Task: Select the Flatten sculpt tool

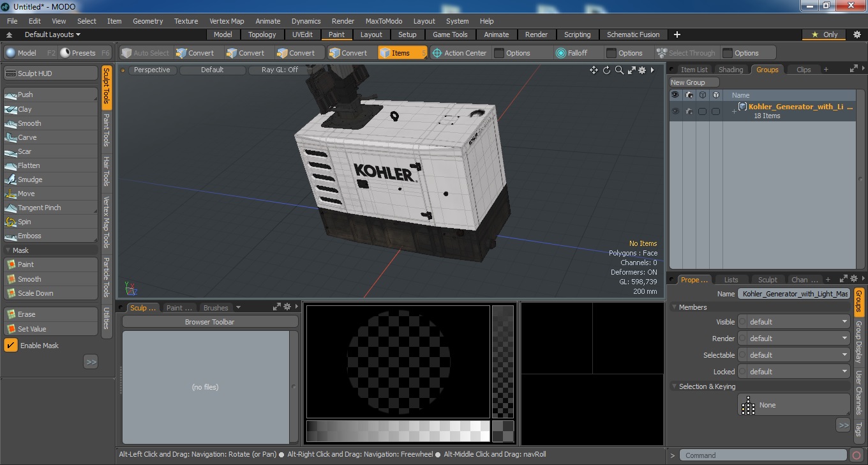Action: pyautogui.click(x=50, y=165)
